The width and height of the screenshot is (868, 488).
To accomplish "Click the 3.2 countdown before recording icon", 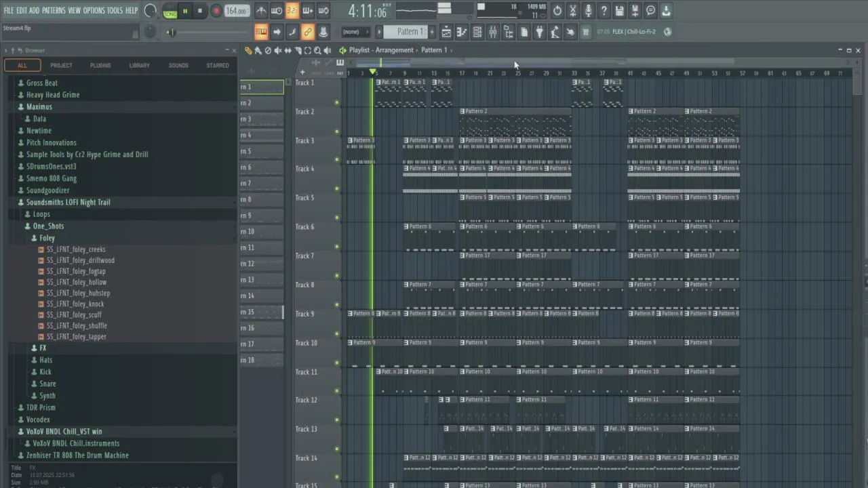I will click(x=292, y=10).
